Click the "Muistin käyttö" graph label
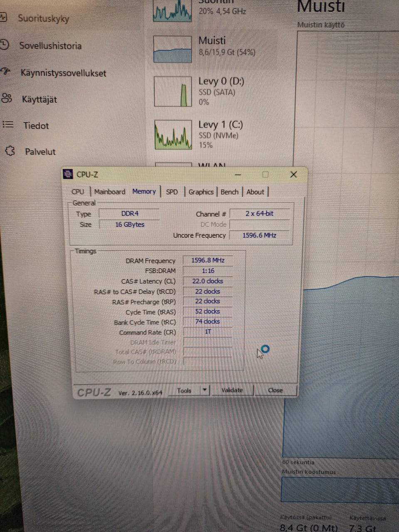 [321, 25]
